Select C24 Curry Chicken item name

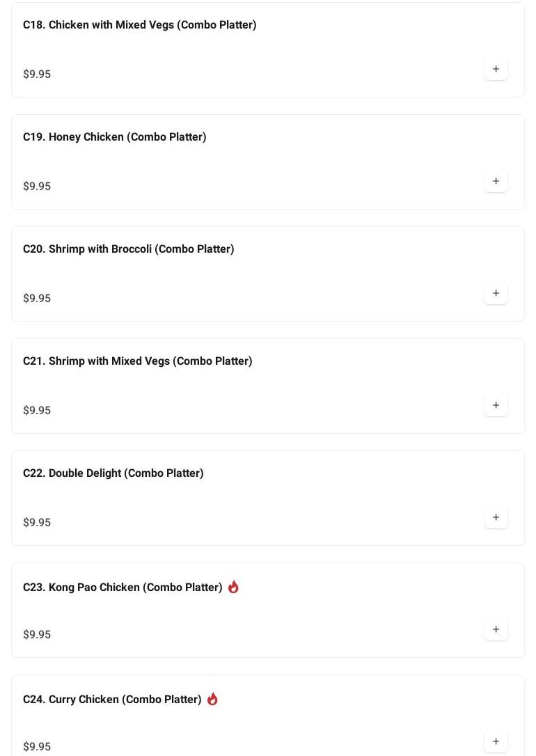(112, 700)
